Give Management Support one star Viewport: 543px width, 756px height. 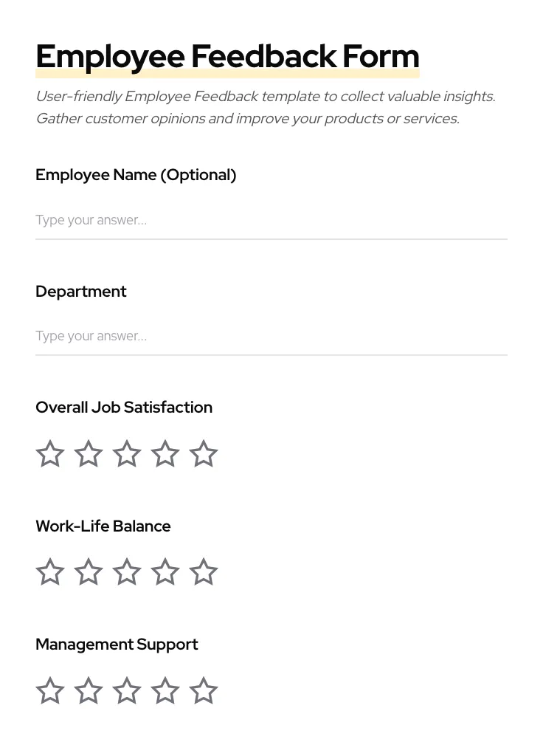50,690
